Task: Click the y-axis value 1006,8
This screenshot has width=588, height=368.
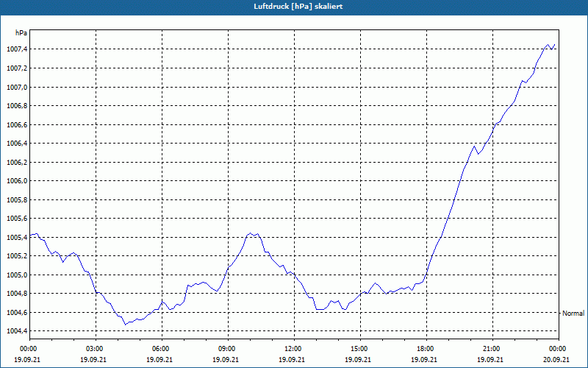Action: coord(16,106)
